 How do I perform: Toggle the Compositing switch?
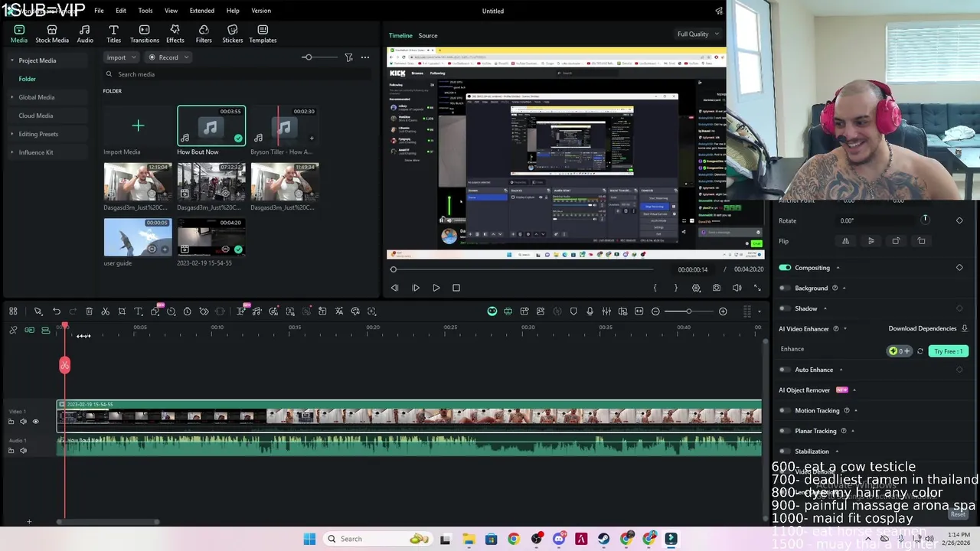pos(785,268)
